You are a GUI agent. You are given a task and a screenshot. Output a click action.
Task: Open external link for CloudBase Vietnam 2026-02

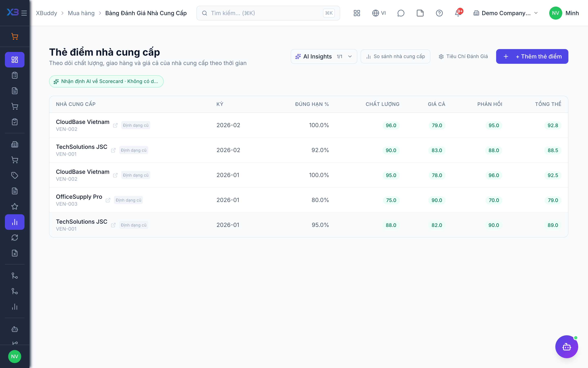click(x=115, y=125)
